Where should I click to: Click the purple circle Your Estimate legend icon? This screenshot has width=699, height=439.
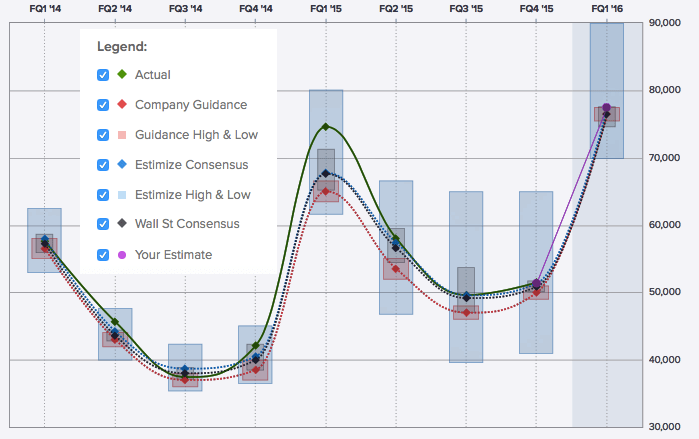pos(121,254)
